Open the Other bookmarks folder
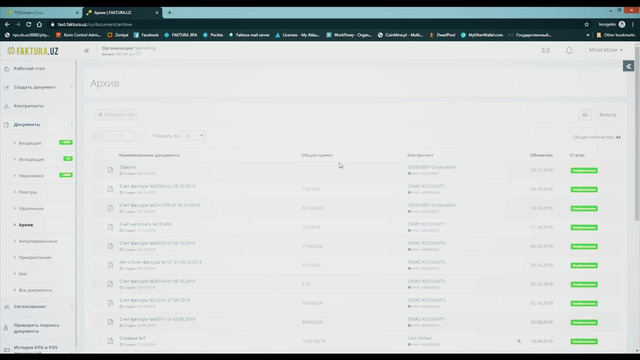The width and height of the screenshot is (640, 360). 616,35
